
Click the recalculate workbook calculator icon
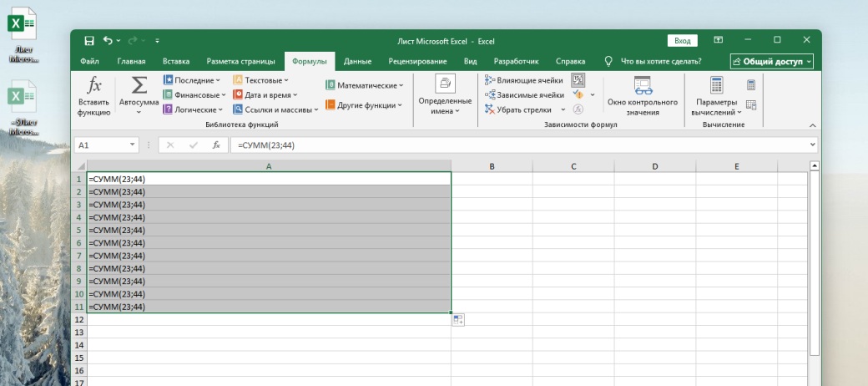tap(750, 84)
